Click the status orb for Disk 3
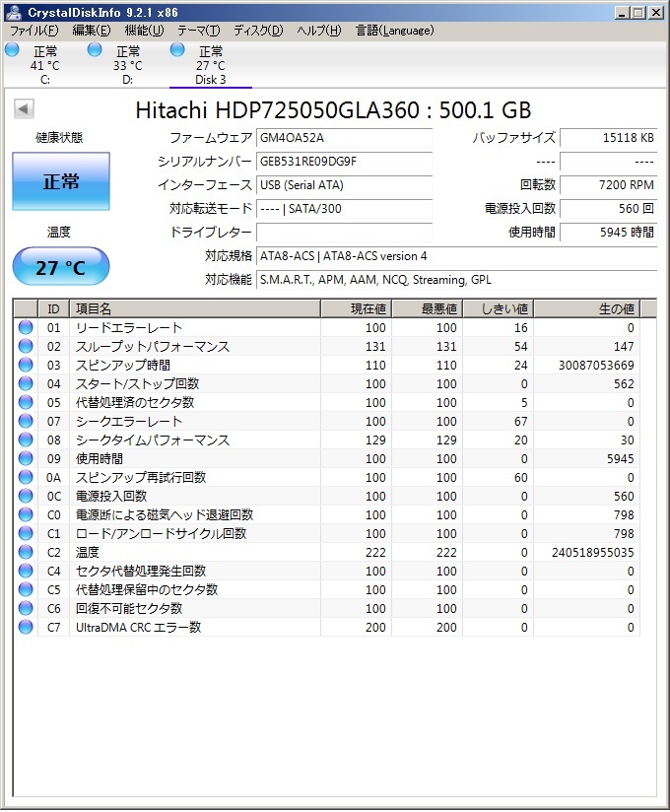Viewport: 670px width, 812px height. pyautogui.click(x=177, y=50)
